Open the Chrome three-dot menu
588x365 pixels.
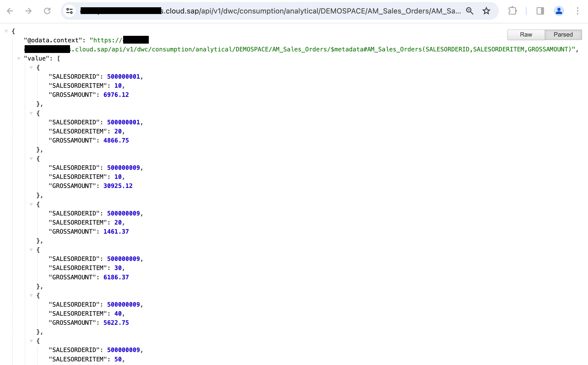577,11
